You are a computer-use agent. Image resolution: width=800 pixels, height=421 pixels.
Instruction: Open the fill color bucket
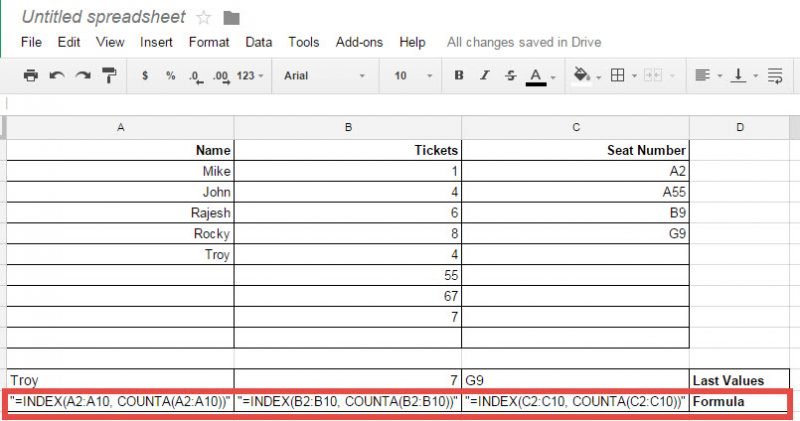[x=581, y=76]
